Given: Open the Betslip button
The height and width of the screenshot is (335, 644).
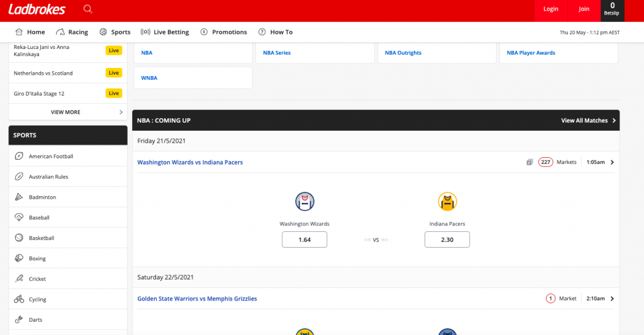Looking at the screenshot, I should 613,11.
